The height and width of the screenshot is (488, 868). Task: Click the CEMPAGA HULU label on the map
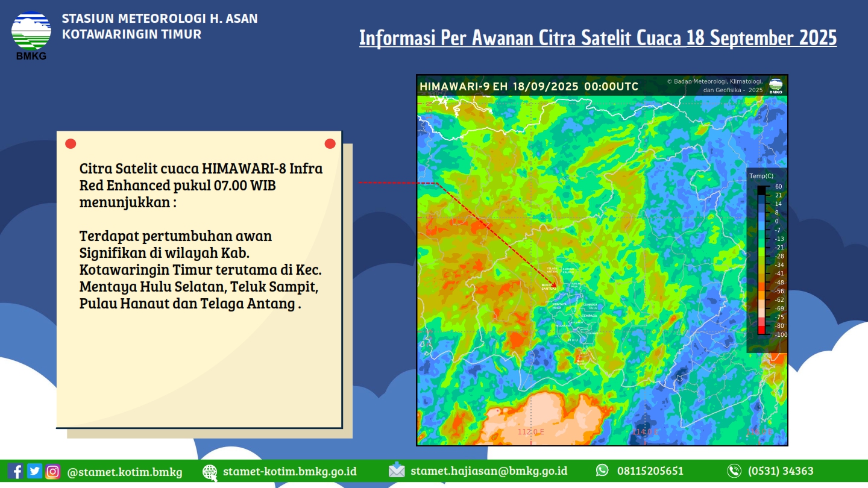[x=590, y=307]
